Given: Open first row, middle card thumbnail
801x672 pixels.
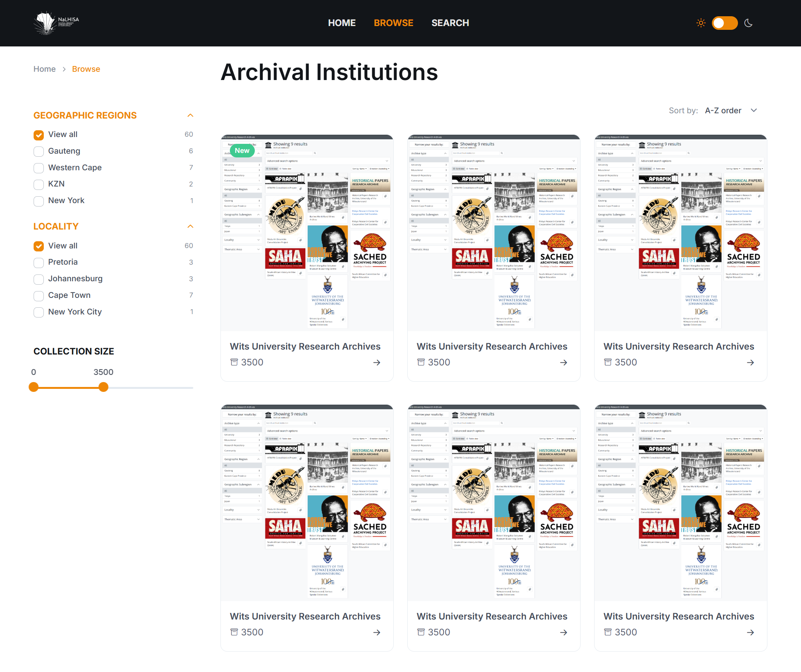Looking at the screenshot, I should (x=494, y=233).
